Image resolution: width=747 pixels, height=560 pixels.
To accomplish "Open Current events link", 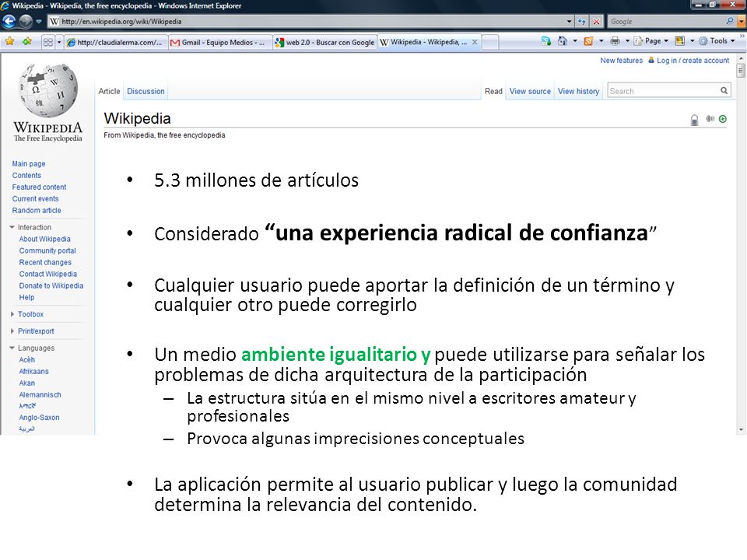I will pyautogui.click(x=35, y=198).
